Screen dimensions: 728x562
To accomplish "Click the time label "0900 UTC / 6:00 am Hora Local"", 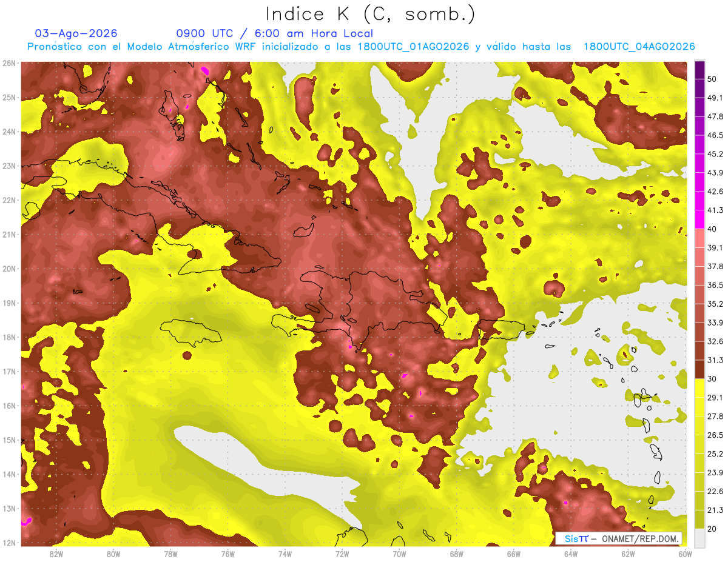I will pos(274,33).
